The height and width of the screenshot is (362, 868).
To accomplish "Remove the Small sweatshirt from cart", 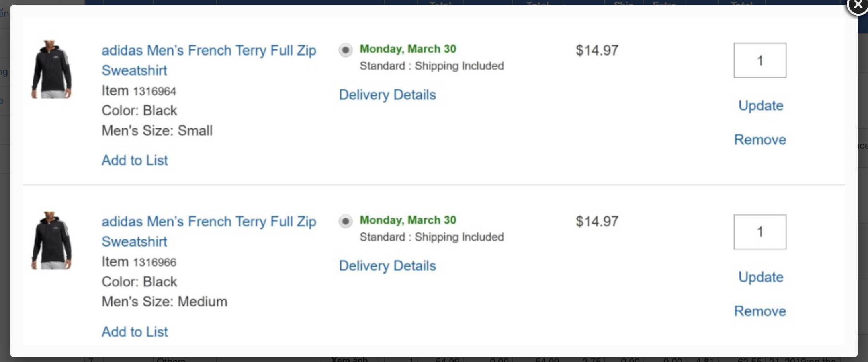I will tap(759, 140).
